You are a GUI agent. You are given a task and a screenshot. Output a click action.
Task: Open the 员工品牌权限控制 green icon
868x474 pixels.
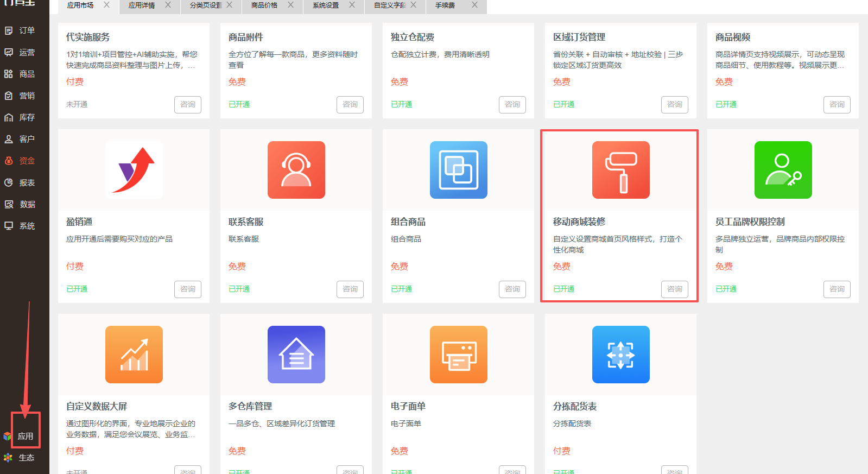pyautogui.click(x=783, y=170)
